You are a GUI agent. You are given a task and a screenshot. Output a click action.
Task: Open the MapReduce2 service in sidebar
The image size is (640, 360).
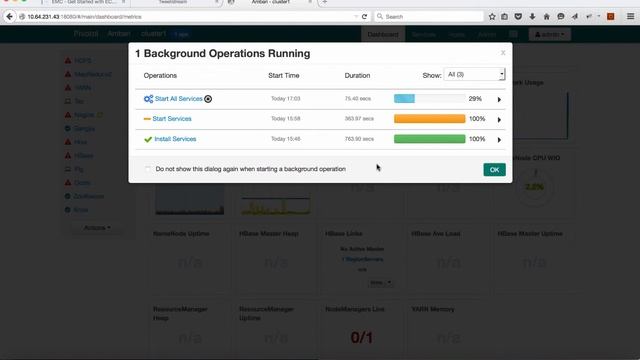tap(93, 74)
